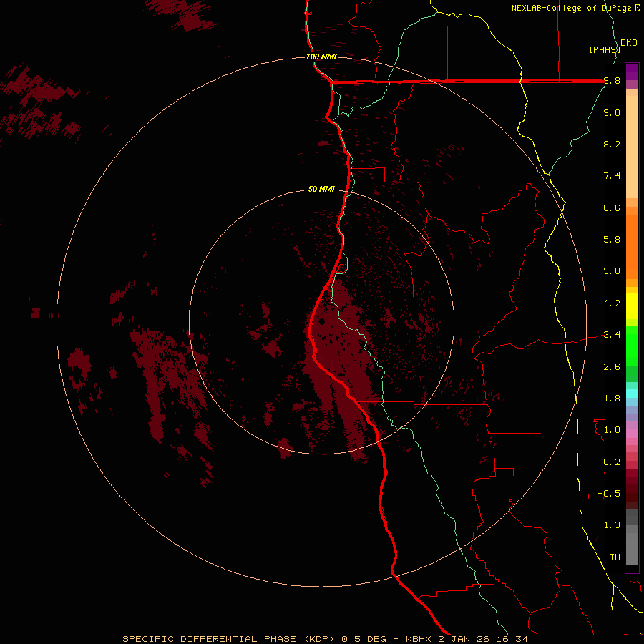The height and width of the screenshot is (644, 644).
Task: Click the 7.4 legend value
Action: point(612,176)
